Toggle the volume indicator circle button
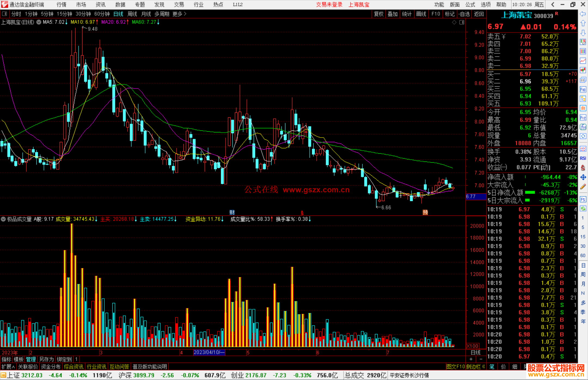Screen dimensions: 588x380 [3, 219]
